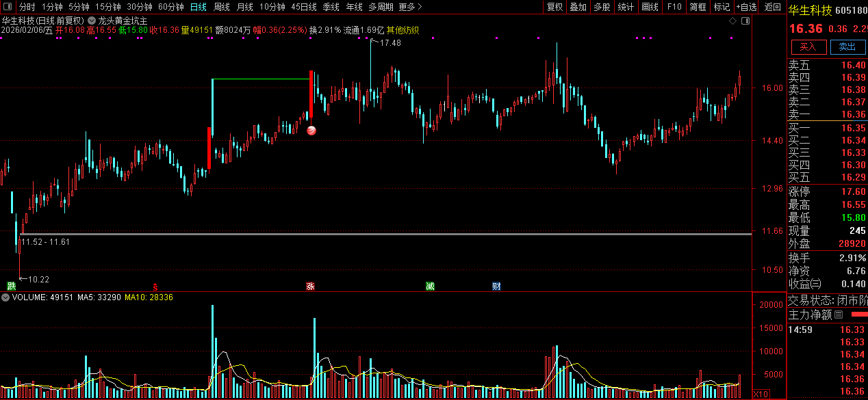Select the 月线 monthly tab
This screenshot has height=400, width=868.
point(244,7)
